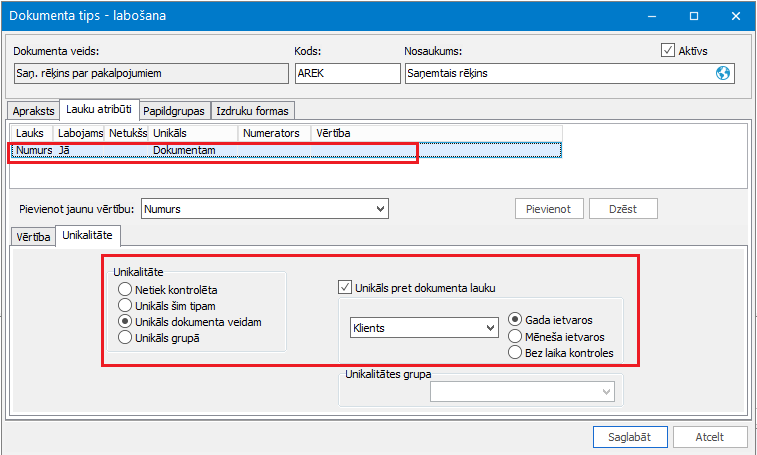Select Unikāls grupā radio option
This screenshot has height=455, width=757.
coord(125,337)
